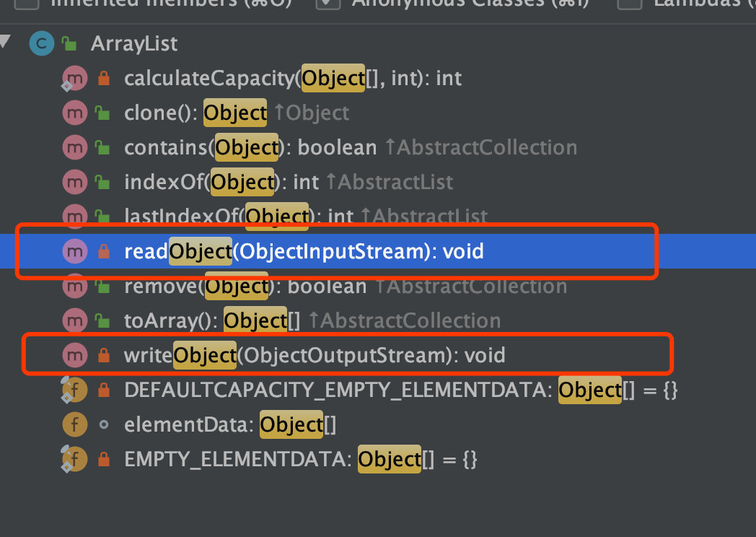Select remove(Object) method entry

pyautogui.click(x=346, y=287)
